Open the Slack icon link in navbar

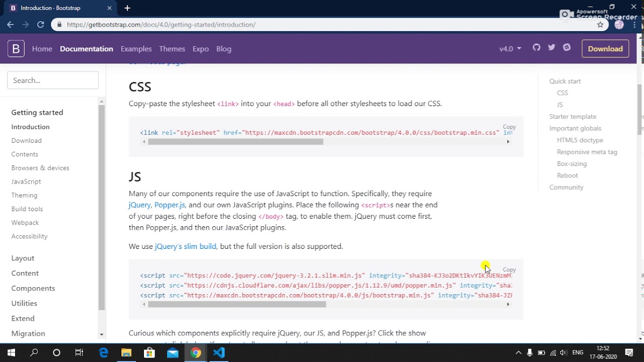pos(567,47)
